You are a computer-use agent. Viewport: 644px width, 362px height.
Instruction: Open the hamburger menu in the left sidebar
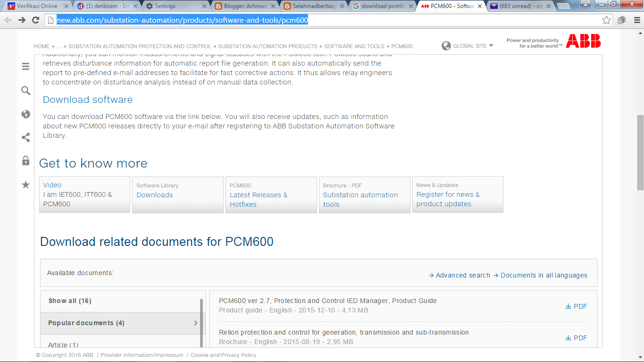pyautogui.click(x=25, y=67)
